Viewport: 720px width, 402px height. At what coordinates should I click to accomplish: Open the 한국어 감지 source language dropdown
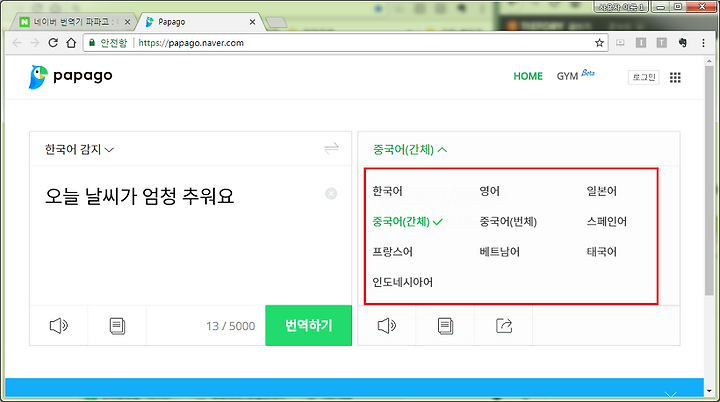click(x=79, y=149)
